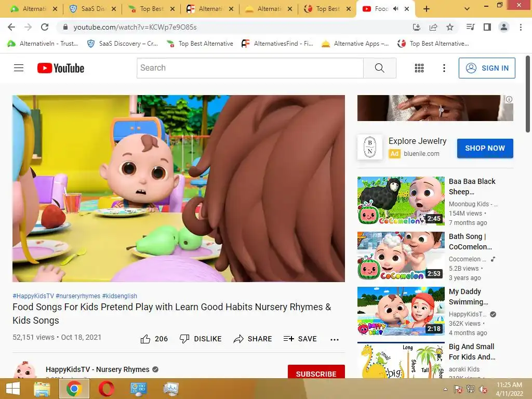Click the video player frame
This screenshot has height=399, width=532.
pos(179,188)
